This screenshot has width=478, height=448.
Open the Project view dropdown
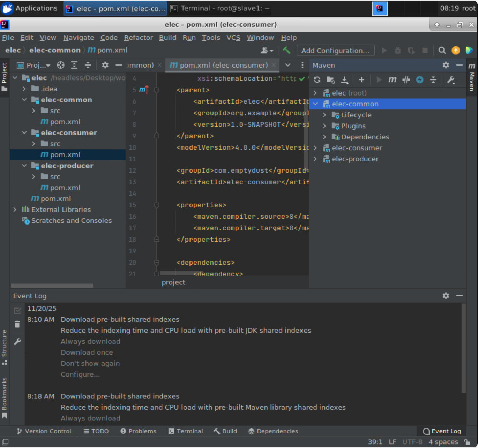(38, 65)
